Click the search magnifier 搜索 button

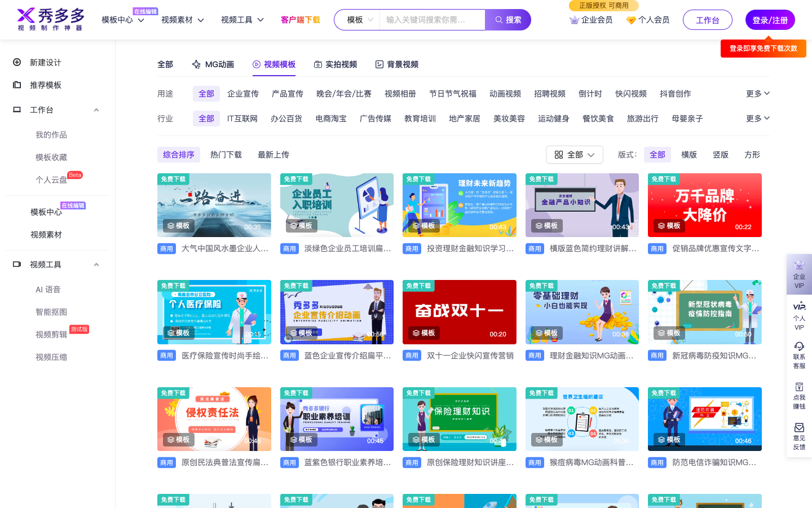[x=507, y=20]
